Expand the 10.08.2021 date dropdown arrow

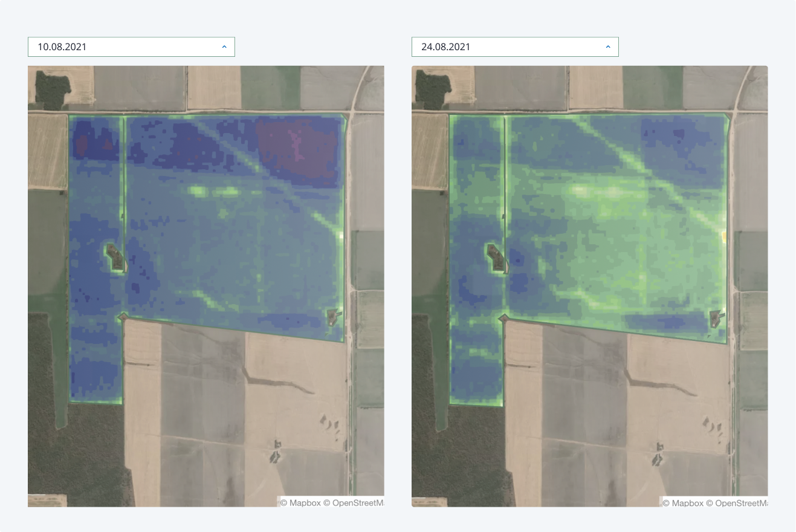click(224, 47)
